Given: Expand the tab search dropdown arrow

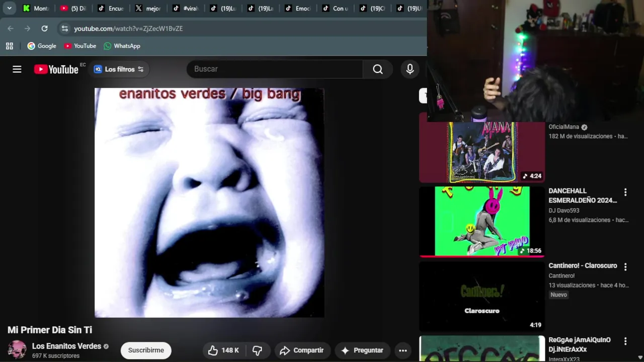Looking at the screenshot, I should [9, 8].
